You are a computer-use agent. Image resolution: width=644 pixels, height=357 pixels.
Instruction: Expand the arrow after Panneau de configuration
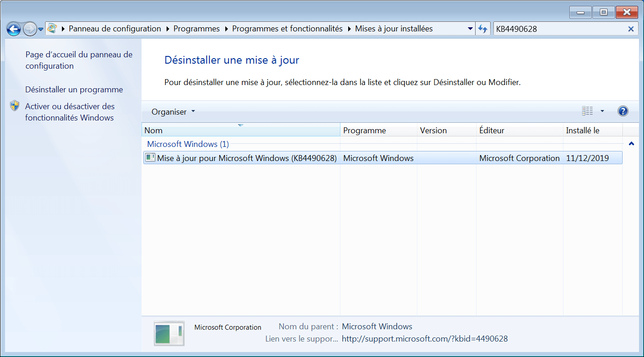tap(167, 29)
